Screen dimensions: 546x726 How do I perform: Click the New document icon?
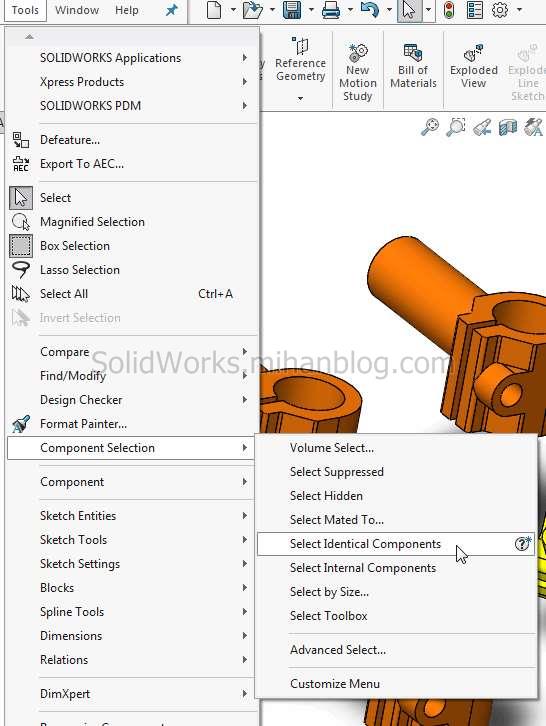(213, 10)
